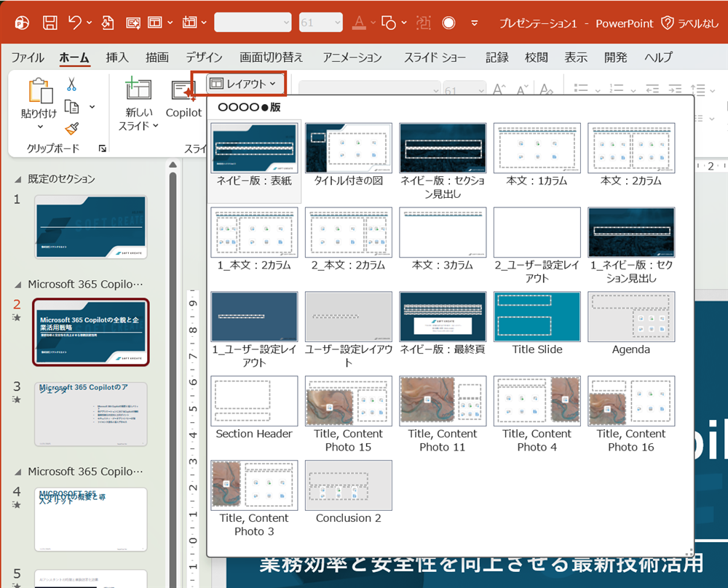
Task: Click the Copy icon in clipboard group
Action: (71, 107)
